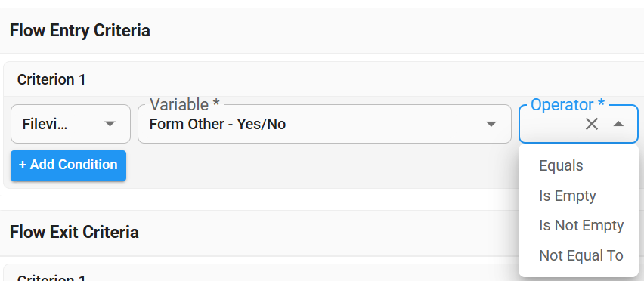Select Criterion 1 header under Flow Entry Criteria
This screenshot has height=281, width=644.
(51, 79)
